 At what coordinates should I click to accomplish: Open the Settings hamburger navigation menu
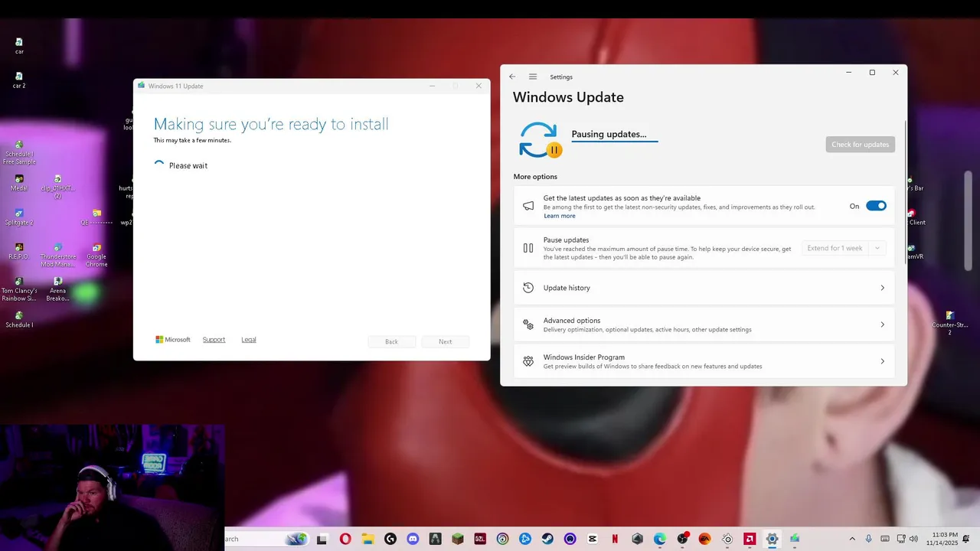pyautogui.click(x=533, y=77)
